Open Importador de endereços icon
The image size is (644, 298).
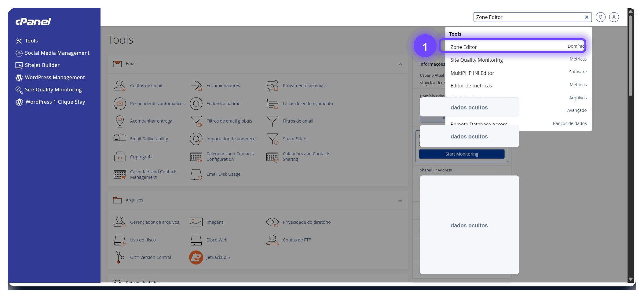(196, 139)
